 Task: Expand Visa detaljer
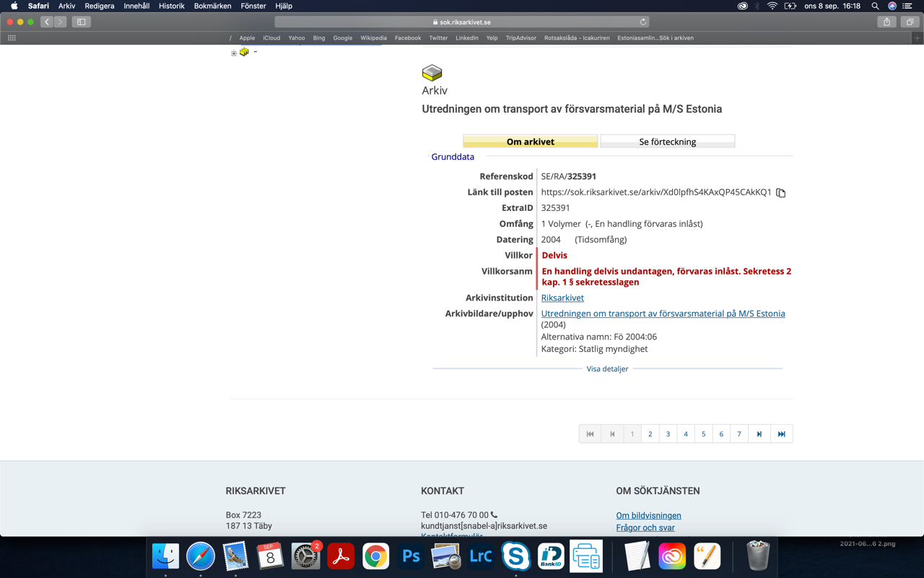click(x=607, y=368)
